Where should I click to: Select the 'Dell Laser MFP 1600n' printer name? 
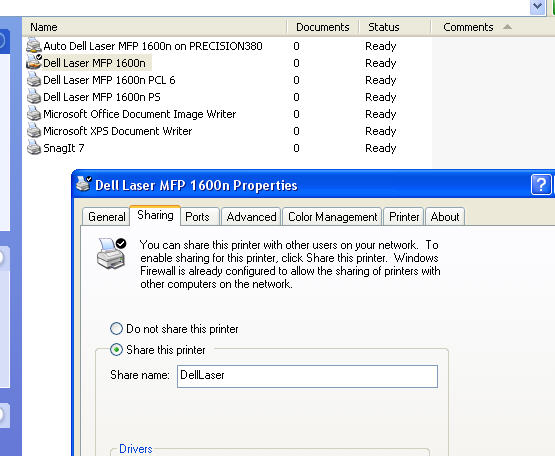(94, 63)
